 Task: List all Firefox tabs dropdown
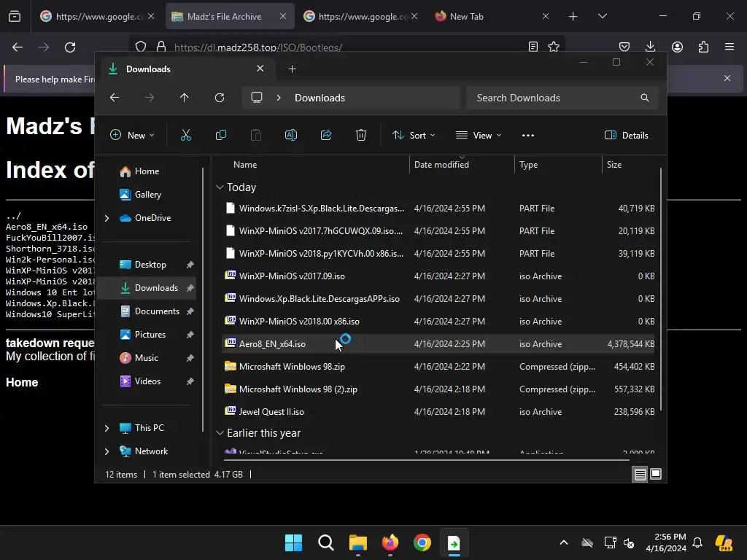coord(602,16)
